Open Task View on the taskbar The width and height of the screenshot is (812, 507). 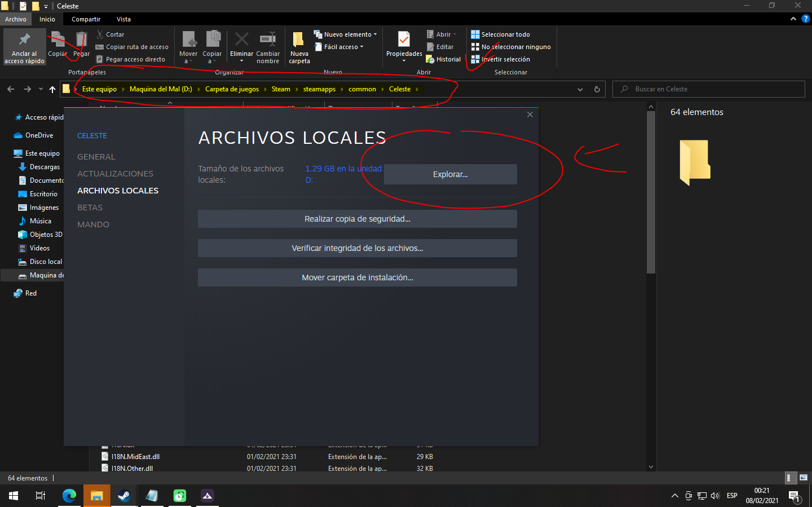pyautogui.click(x=41, y=496)
